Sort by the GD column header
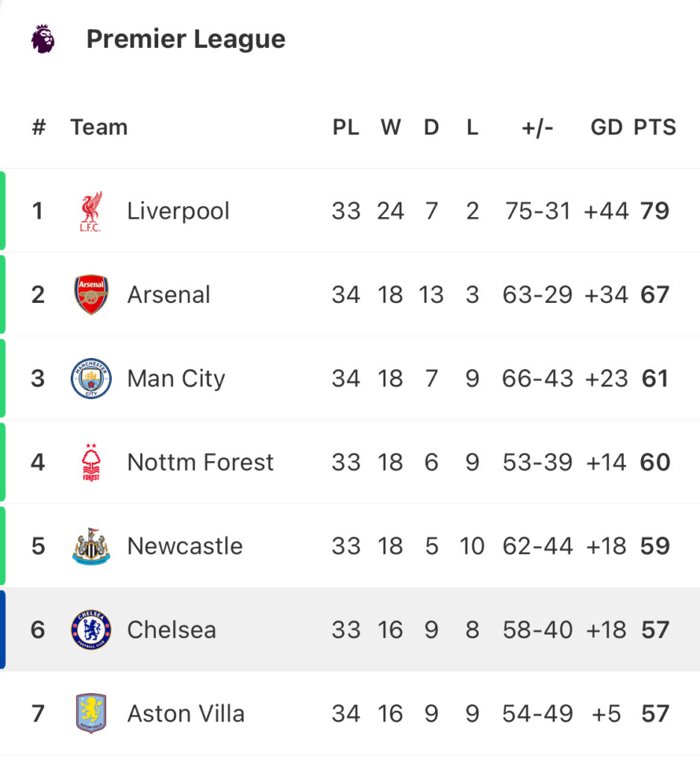Screen dimensions: 700x764 point(607,127)
